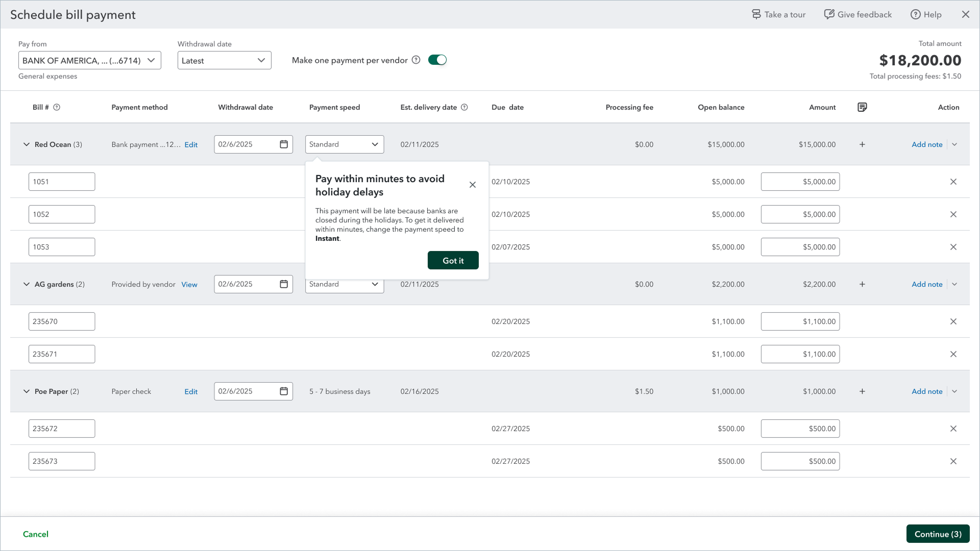The image size is (980, 551).
Task: Collapse the AG gardens vendor group
Action: (x=27, y=284)
